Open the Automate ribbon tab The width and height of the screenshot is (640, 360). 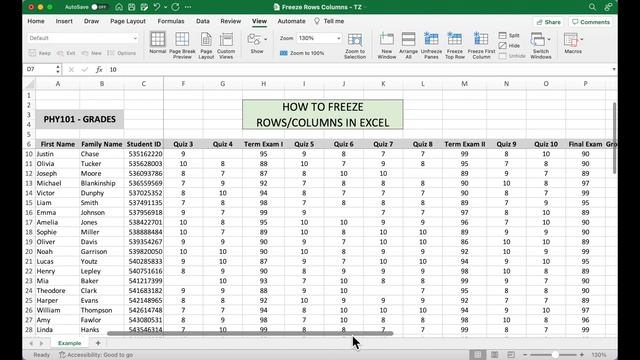291,21
